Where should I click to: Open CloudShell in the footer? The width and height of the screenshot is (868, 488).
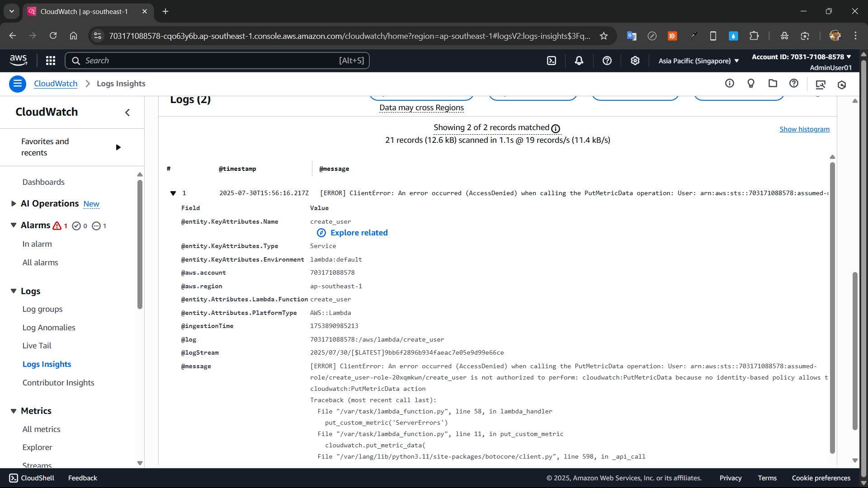pyautogui.click(x=32, y=478)
